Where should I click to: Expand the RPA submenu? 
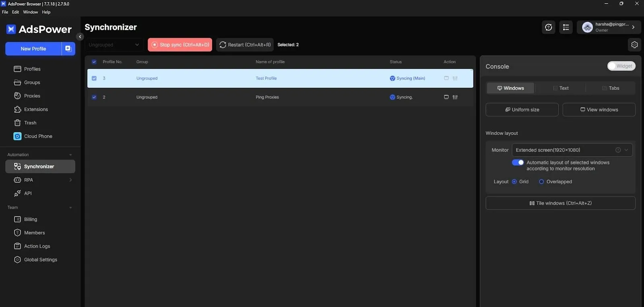70,180
